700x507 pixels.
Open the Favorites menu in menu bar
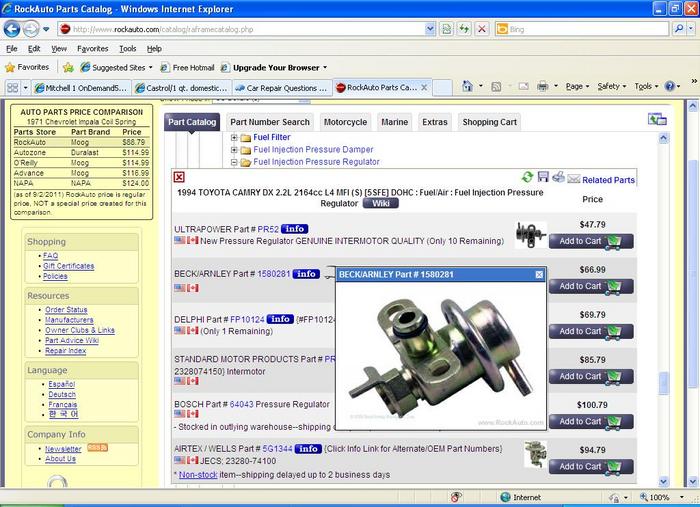92,48
